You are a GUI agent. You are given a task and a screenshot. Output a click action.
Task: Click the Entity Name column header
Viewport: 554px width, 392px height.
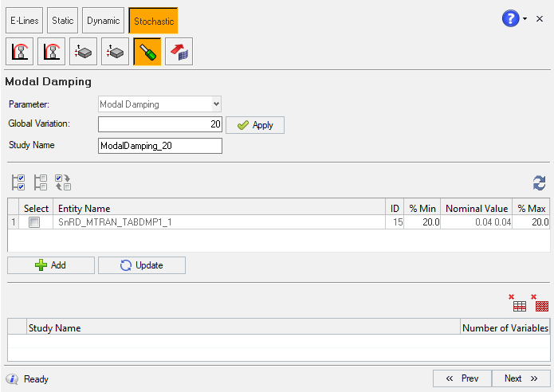pyautogui.click(x=219, y=209)
